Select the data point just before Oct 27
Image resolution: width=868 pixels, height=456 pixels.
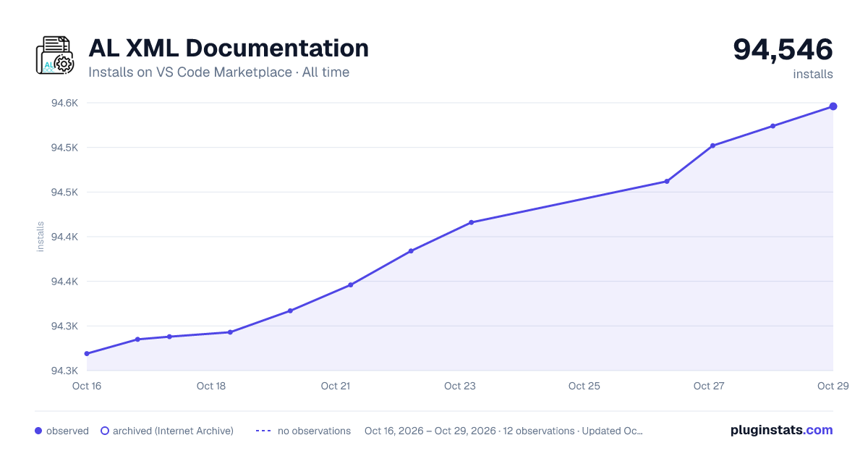[x=667, y=181]
